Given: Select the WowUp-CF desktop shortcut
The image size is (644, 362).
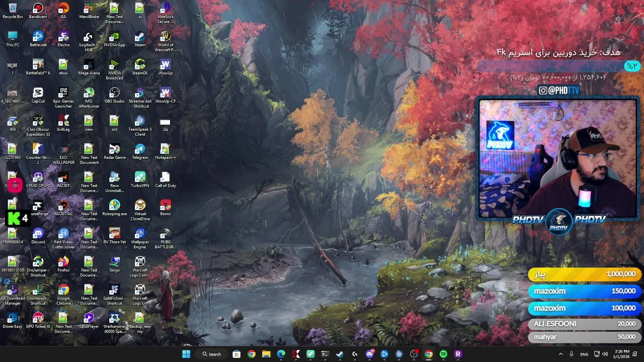Looking at the screenshot, I should pos(166,96).
